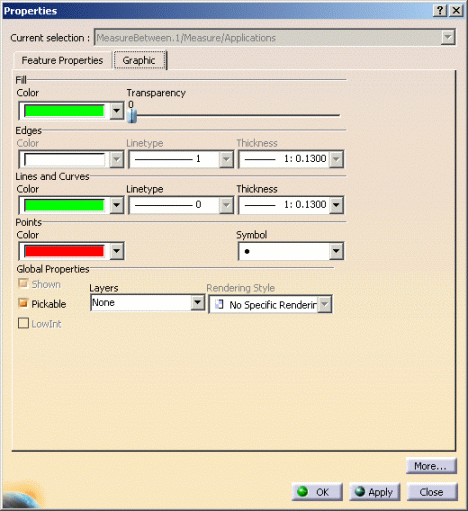The height and width of the screenshot is (511, 468).
Task: Enable the LowInt checkbox
Action: point(23,323)
